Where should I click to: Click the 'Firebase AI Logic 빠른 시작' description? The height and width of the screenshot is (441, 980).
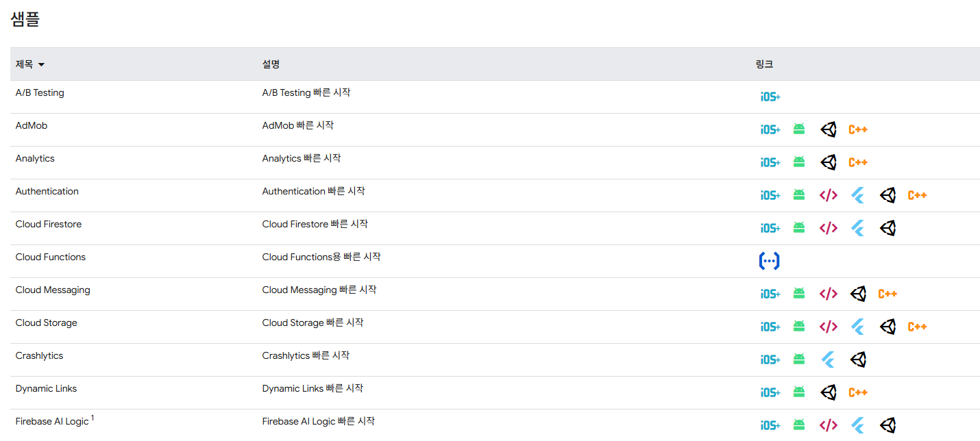click(x=319, y=421)
